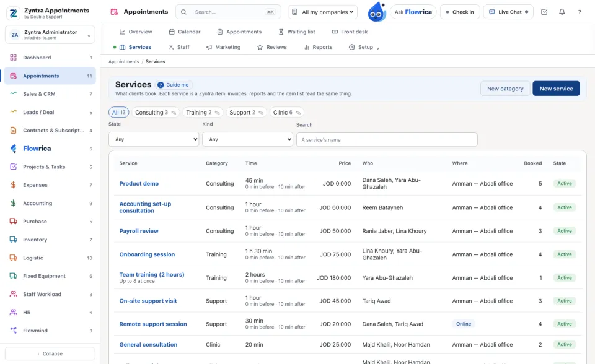Click the HR people icon in sidebar
Image resolution: width=595 pixels, height=364 pixels.
pos(13,313)
